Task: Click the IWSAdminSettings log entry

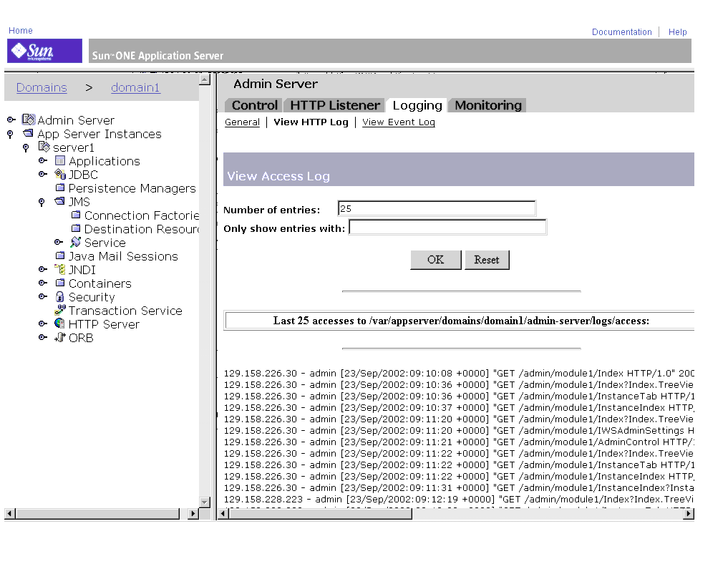Action: coord(459,431)
